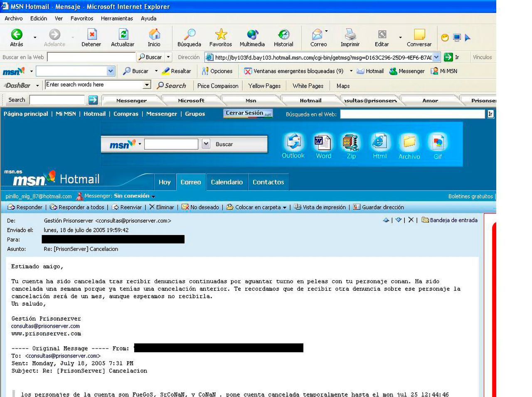Open the Edición menu
Viewport: 532px width, 397px height.
coord(39,18)
